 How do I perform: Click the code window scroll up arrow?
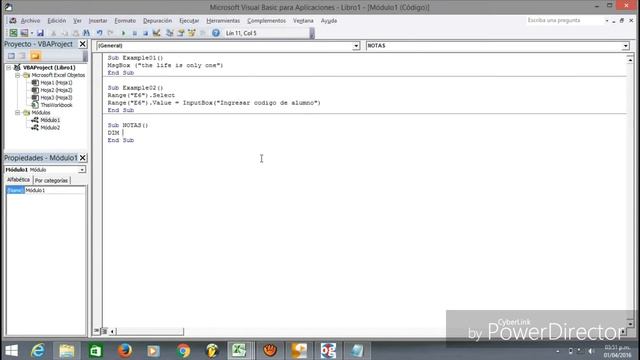click(630, 60)
